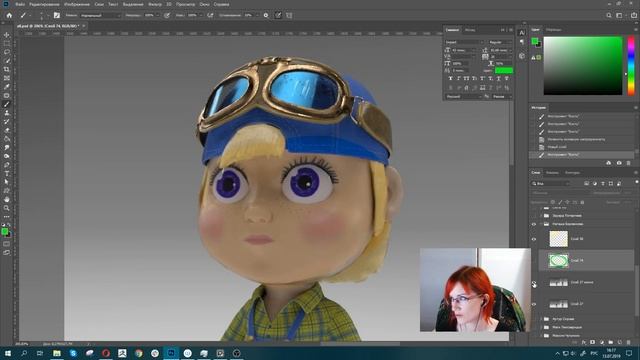
Task: Open font style Regular dropdown
Action: [500, 42]
